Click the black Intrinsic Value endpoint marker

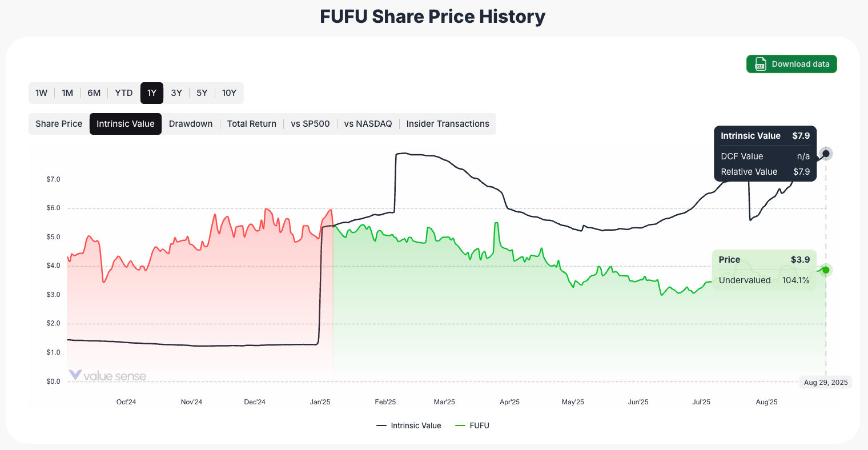(825, 153)
